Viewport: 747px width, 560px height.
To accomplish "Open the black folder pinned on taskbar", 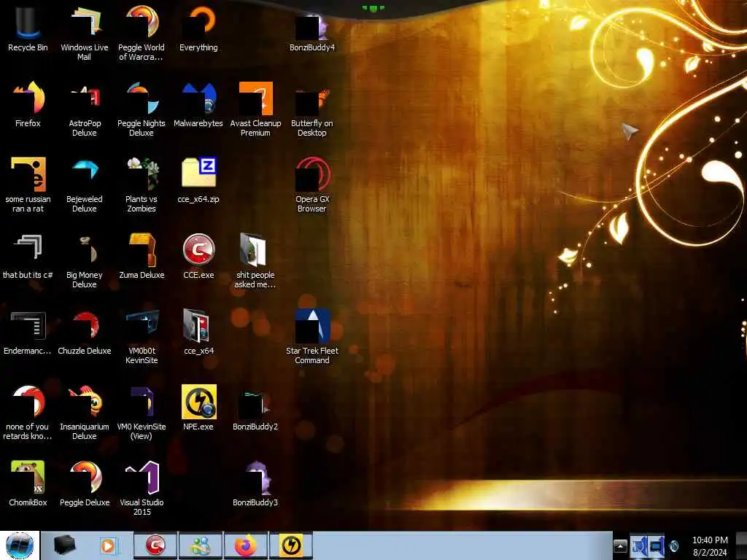I will [65, 545].
